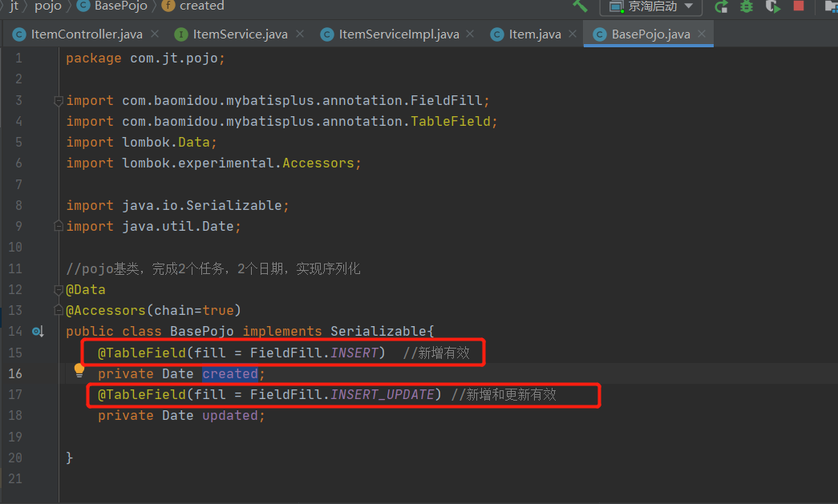The image size is (838, 504).
Task: Click the class icon on ItemController.java tab
Action: (19, 34)
